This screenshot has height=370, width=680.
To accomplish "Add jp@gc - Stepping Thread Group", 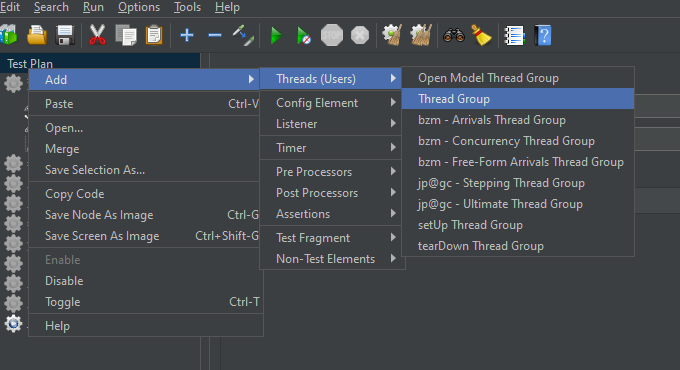I will click(x=518, y=183).
